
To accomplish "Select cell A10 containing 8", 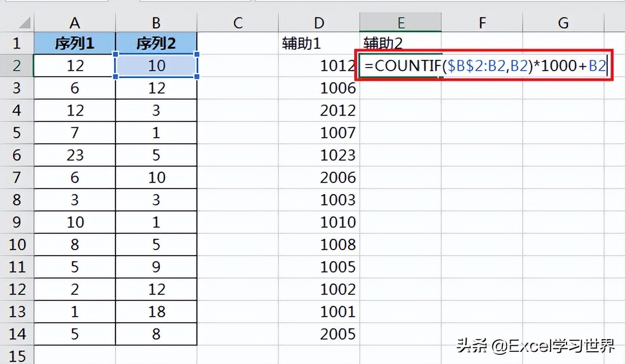I will point(75,245).
